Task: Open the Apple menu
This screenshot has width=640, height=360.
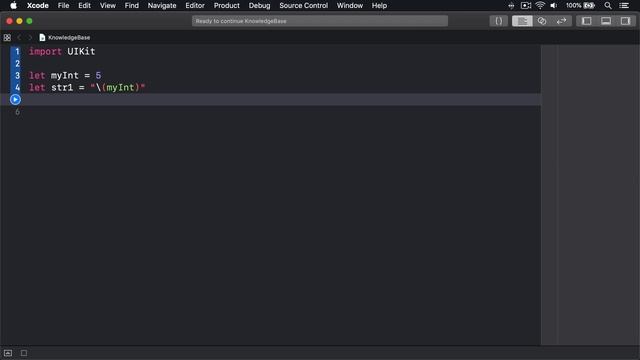Action: [x=13, y=5]
